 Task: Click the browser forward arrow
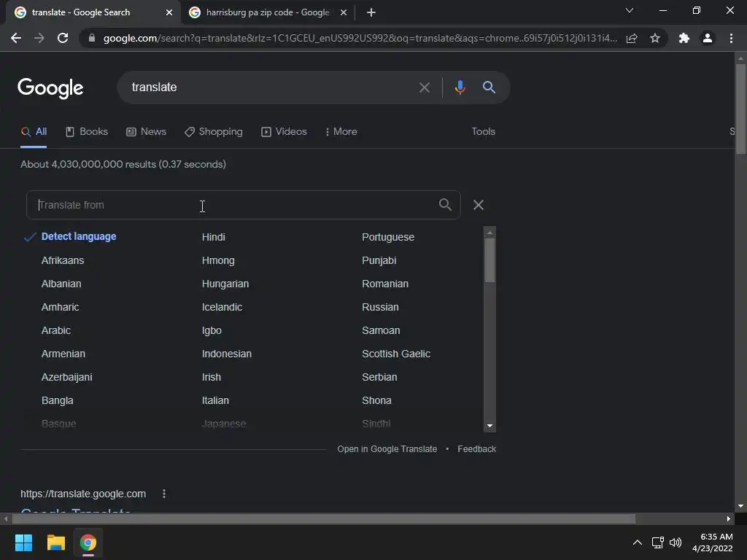coord(39,38)
